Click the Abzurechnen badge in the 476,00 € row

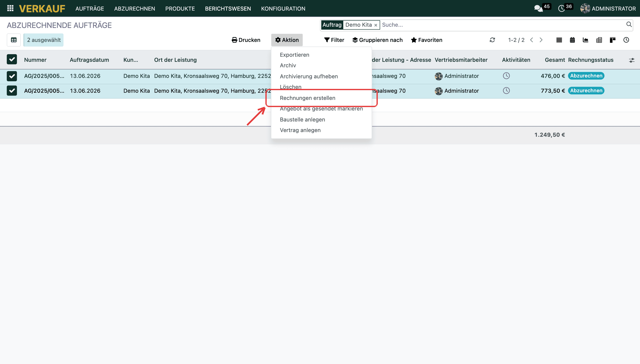click(586, 76)
